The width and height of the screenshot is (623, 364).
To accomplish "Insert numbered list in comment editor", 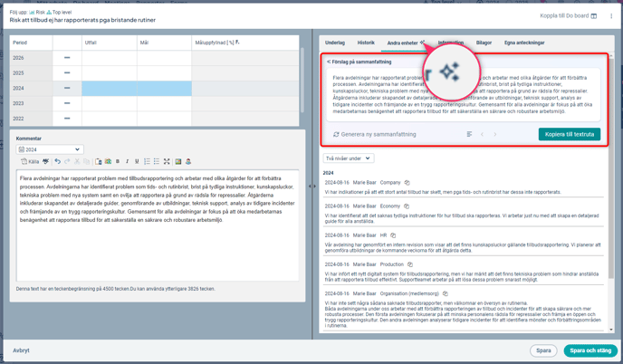I will 147,162.
